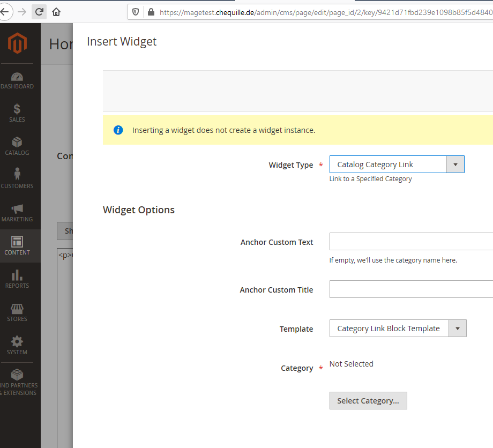The height and width of the screenshot is (448, 493).
Task: Click the Select Category button
Action: click(368, 400)
